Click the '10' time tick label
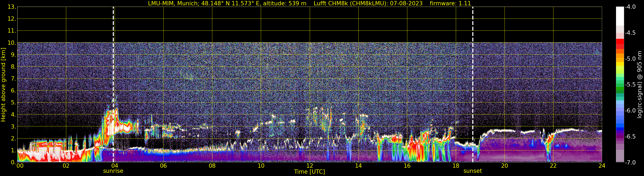 (261, 166)
